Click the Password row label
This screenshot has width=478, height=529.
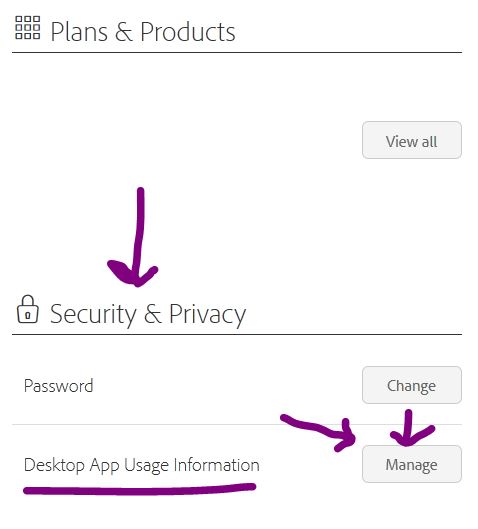point(58,386)
